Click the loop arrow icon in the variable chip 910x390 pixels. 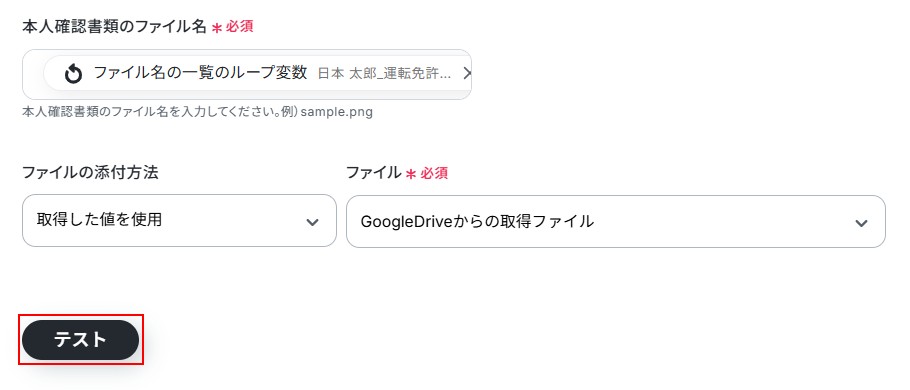[x=73, y=74]
